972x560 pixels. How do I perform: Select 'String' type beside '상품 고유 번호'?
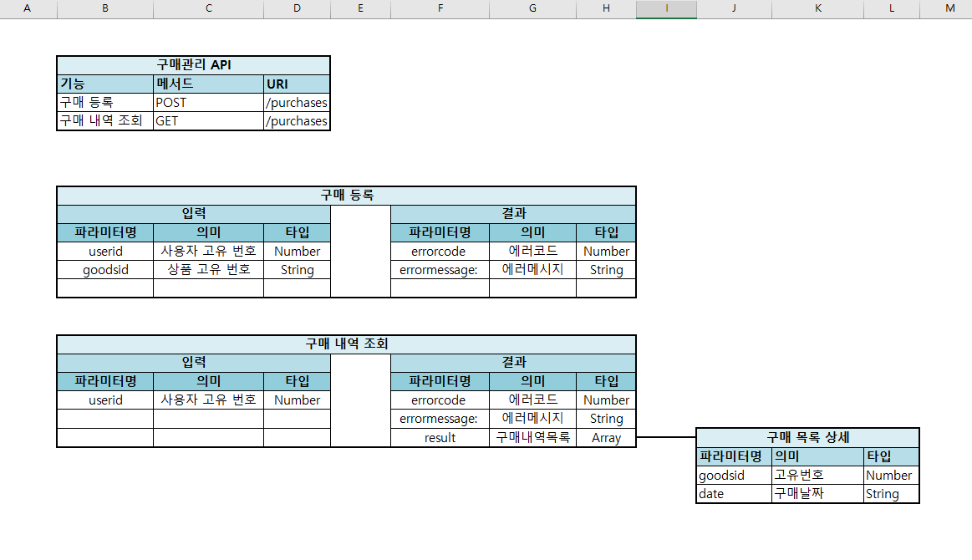pyautogui.click(x=297, y=270)
